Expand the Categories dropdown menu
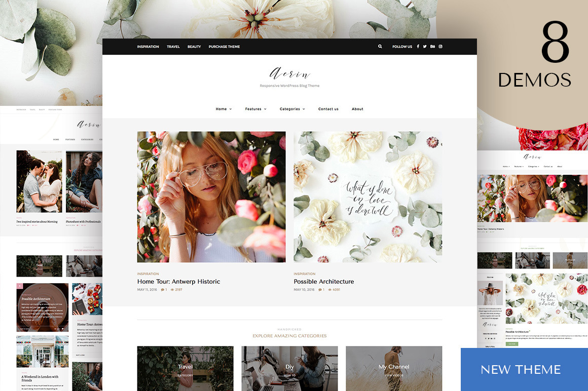Image resolution: width=588 pixels, height=391 pixels. [292, 109]
